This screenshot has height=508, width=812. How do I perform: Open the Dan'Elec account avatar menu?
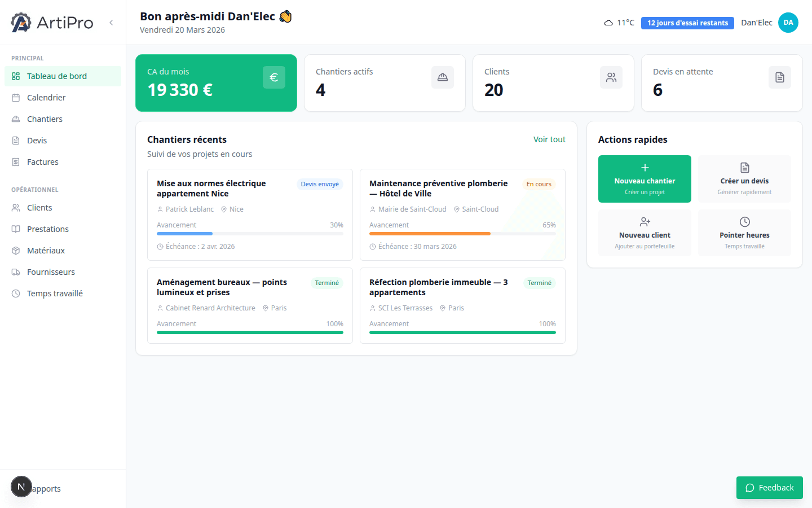click(x=788, y=23)
